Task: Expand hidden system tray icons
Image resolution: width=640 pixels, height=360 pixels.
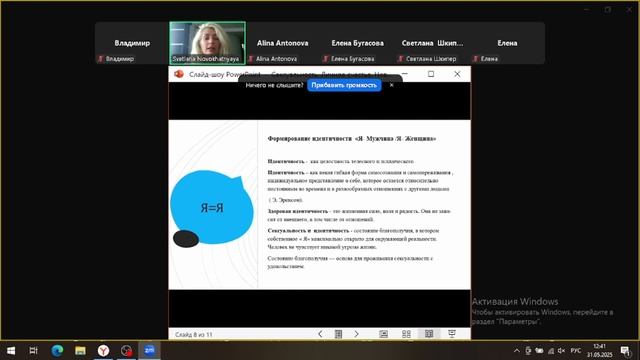Action: click(x=517, y=350)
